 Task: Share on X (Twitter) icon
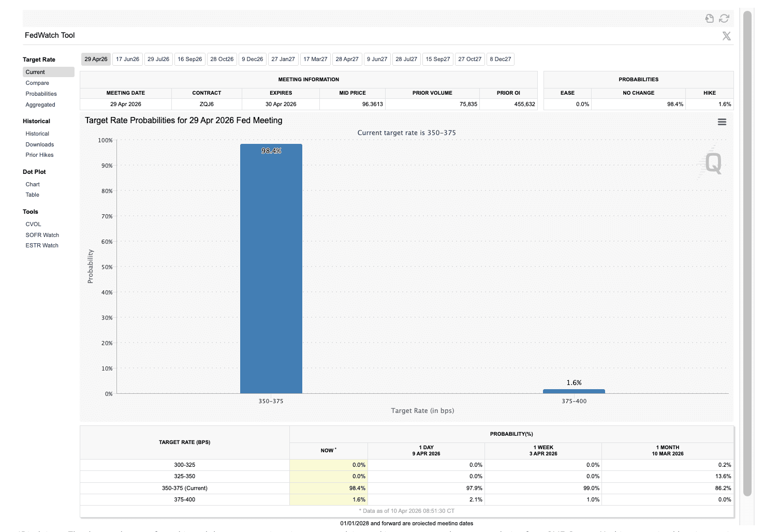coord(727,36)
